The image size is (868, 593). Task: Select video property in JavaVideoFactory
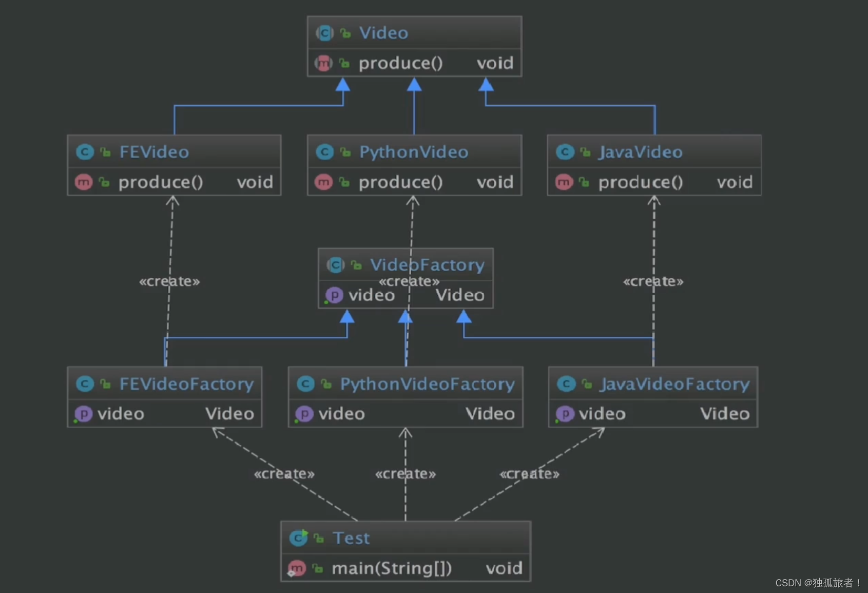click(602, 414)
